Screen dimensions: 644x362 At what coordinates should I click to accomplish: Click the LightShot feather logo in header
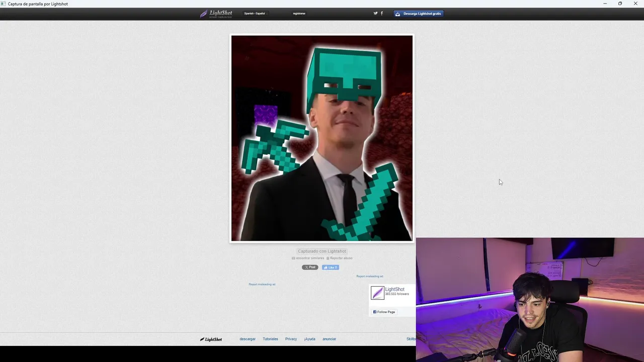pyautogui.click(x=216, y=14)
